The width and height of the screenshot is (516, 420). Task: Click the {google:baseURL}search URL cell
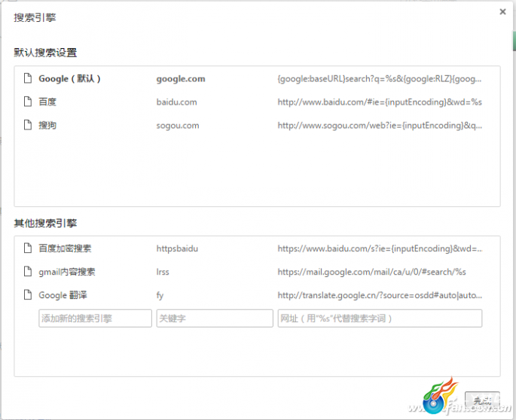pos(380,79)
